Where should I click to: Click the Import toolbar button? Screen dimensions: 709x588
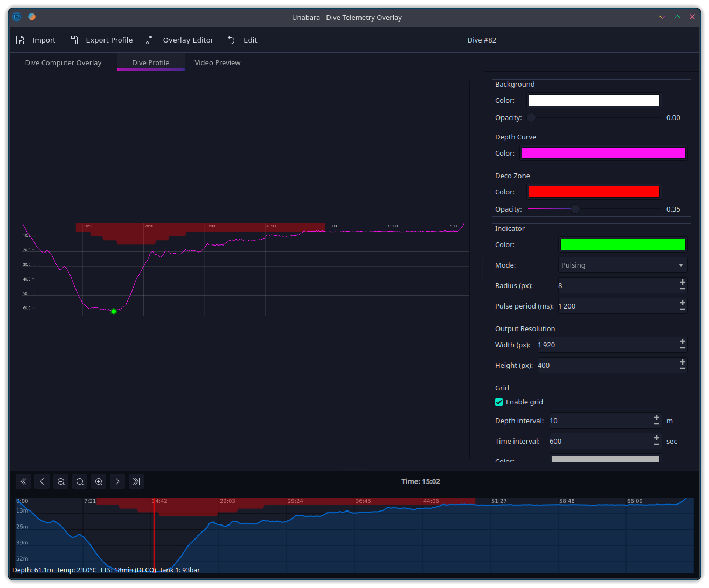coord(36,40)
